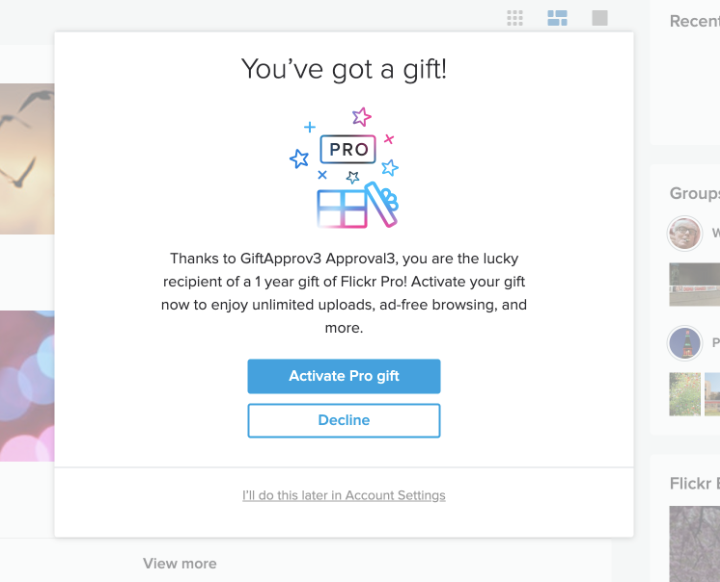Click the PRO badge in illustration

pos(348,149)
